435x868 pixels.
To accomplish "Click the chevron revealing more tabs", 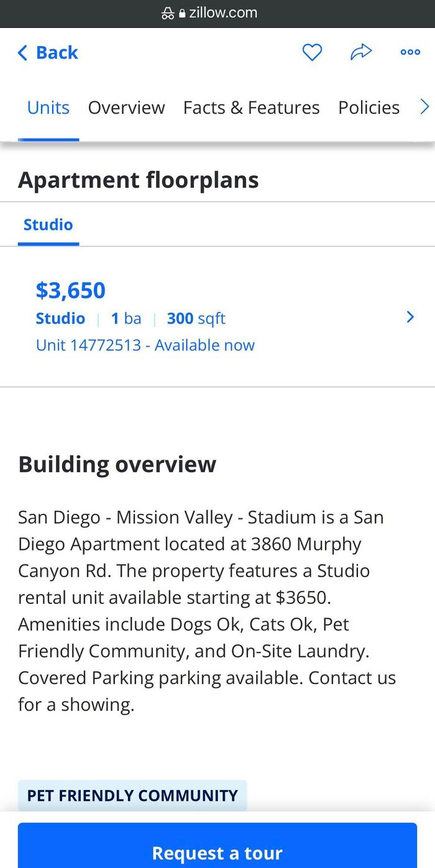I will [425, 107].
